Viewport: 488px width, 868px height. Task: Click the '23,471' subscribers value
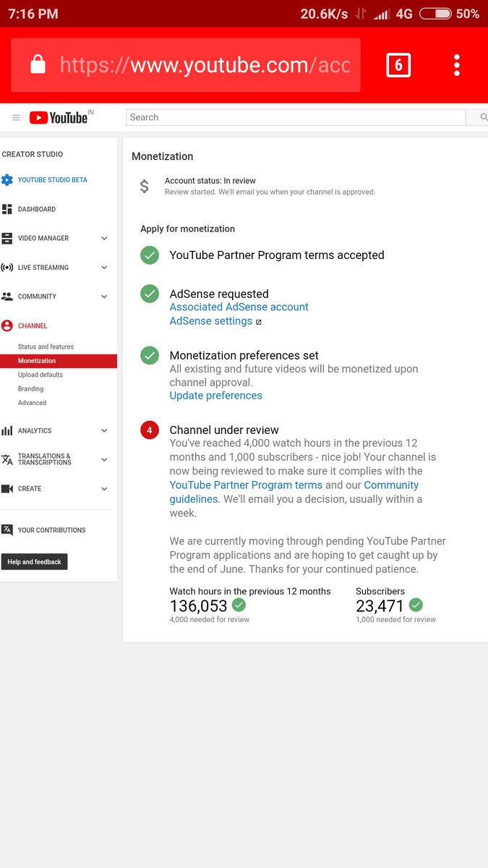pyautogui.click(x=380, y=605)
